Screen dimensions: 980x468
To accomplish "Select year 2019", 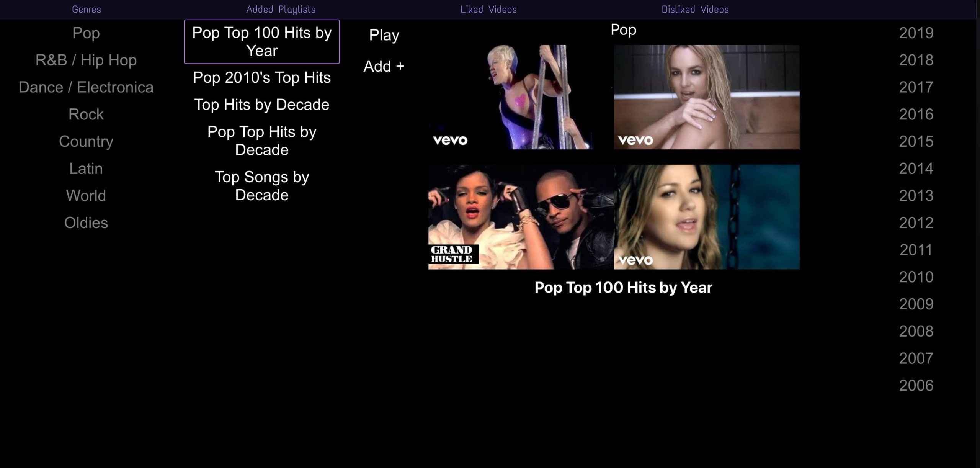I will point(916,33).
